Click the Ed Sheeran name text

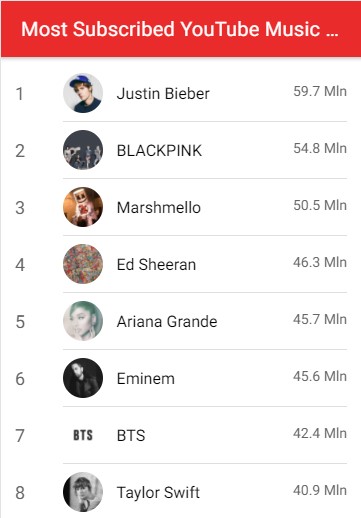[156, 265]
